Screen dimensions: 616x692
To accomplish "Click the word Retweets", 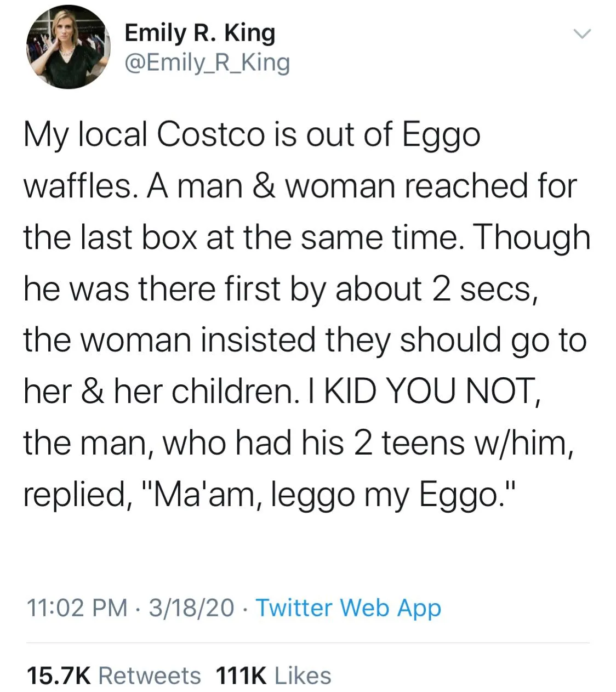I will (150, 676).
